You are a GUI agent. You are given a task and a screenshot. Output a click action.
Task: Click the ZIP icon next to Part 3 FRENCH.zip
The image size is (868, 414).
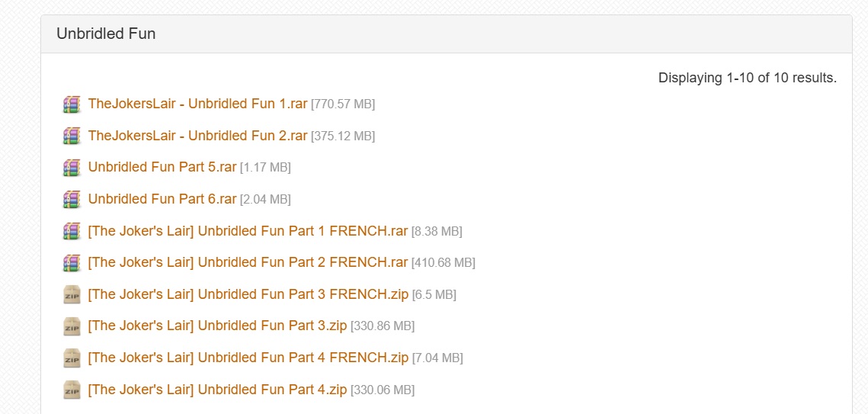click(x=72, y=294)
